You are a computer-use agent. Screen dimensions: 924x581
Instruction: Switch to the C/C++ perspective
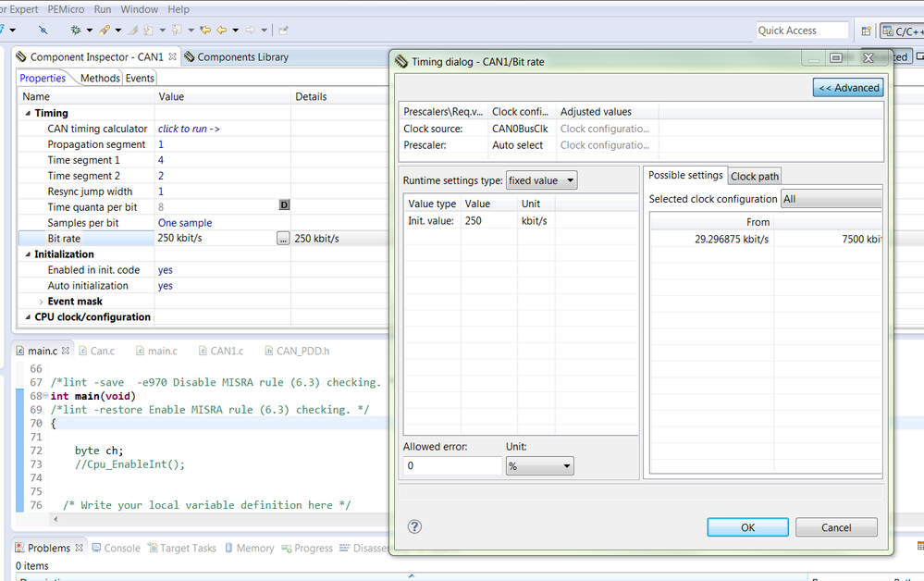[902, 31]
